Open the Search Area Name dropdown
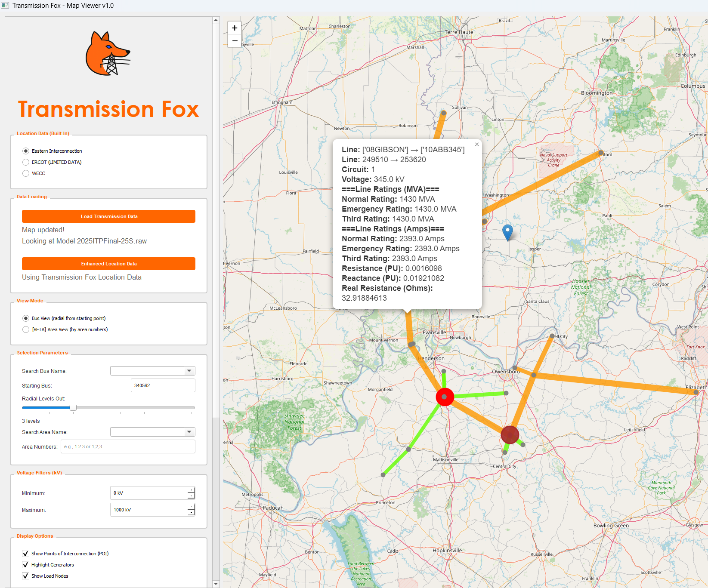Image resolution: width=708 pixels, height=588 pixels. [x=189, y=431]
